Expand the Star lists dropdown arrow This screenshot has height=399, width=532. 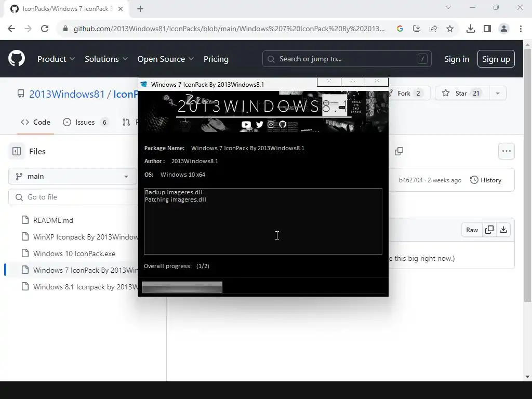[498, 94]
